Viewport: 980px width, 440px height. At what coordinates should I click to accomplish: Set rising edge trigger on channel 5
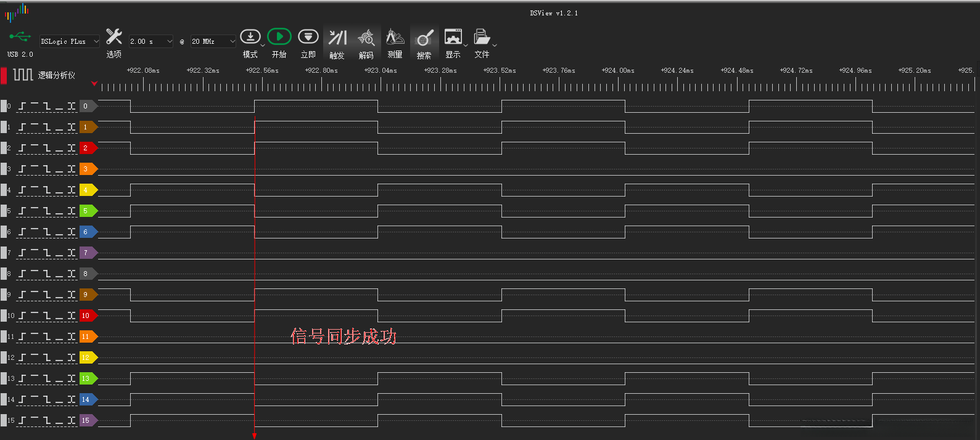[23, 211]
